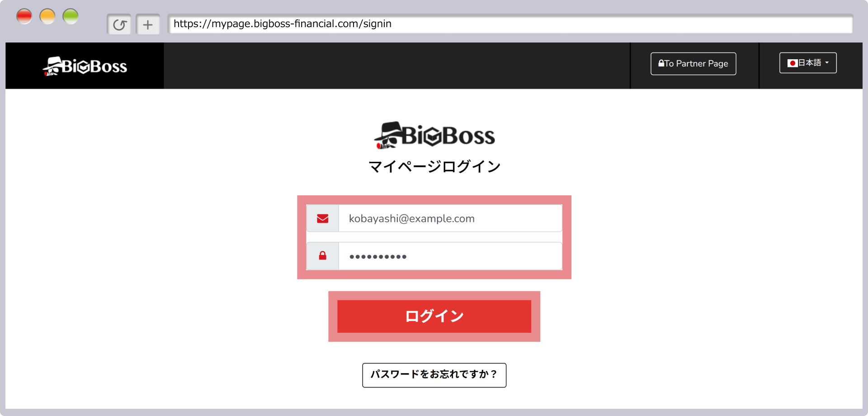Click the yellow minimize traffic light button
The image size is (868, 416).
tap(47, 16)
